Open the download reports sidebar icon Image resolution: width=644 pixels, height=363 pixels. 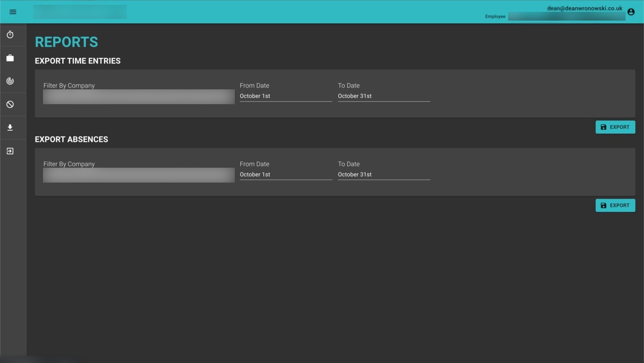click(x=10, y=127)
